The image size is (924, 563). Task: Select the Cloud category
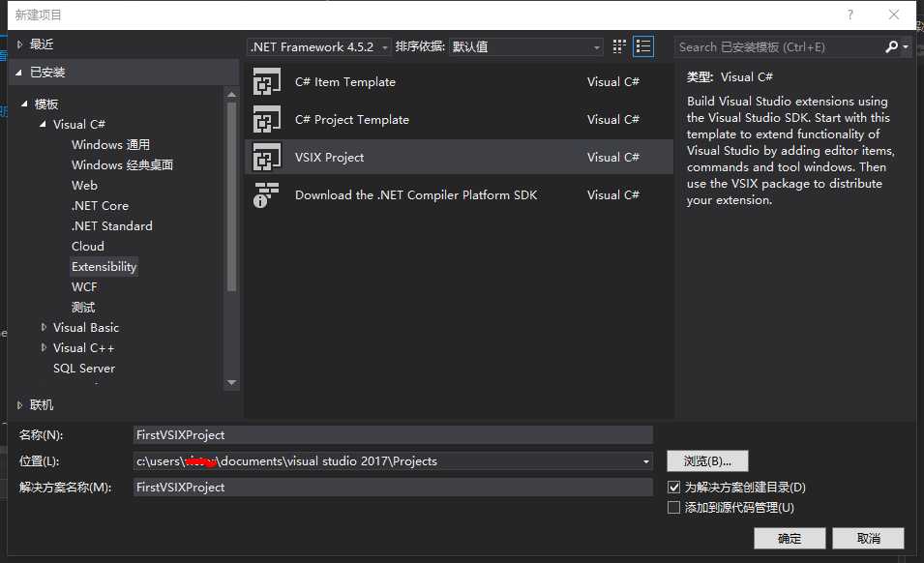[88, 247]
